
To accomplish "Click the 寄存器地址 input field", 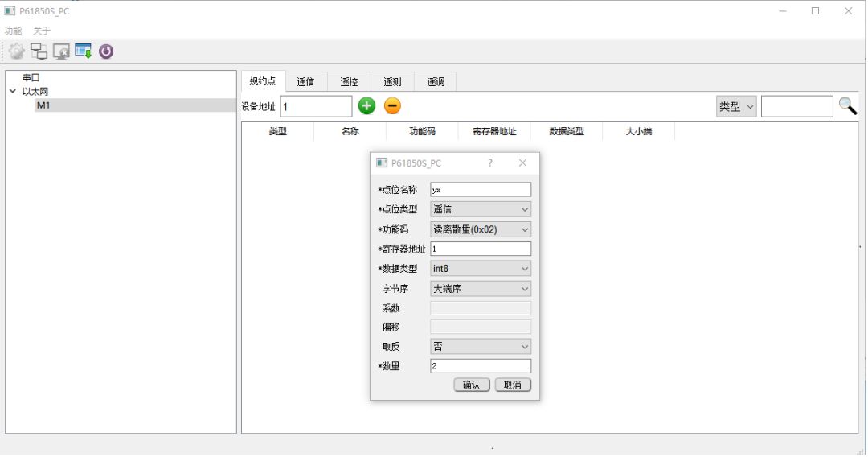I will [481, 249].
